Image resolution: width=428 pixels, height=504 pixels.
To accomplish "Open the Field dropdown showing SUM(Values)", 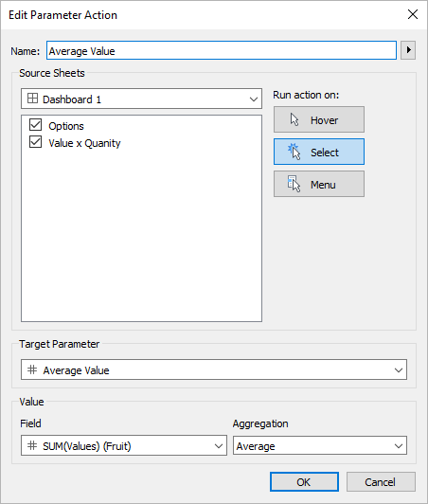I will (x=124, y=445).
